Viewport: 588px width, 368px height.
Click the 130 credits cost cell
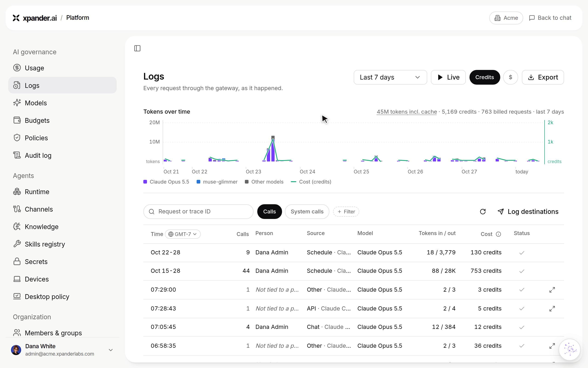tap(486, 252)
